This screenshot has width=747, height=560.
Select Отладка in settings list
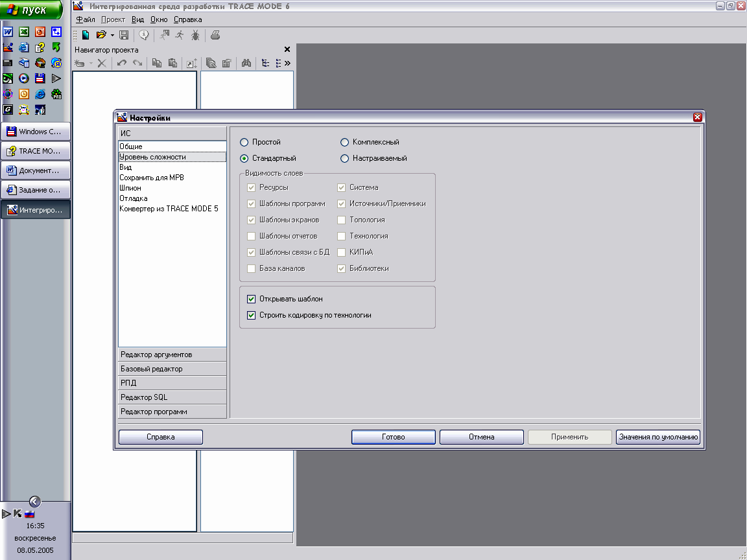click(172, 198)
